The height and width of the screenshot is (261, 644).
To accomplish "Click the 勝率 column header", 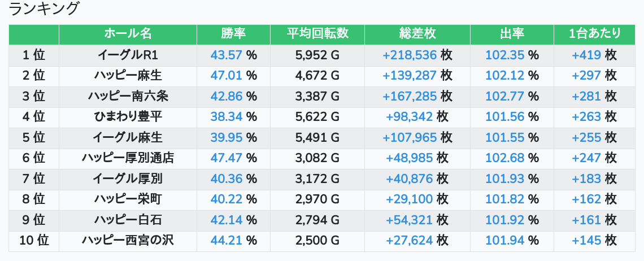I will [x=233, y=34].
